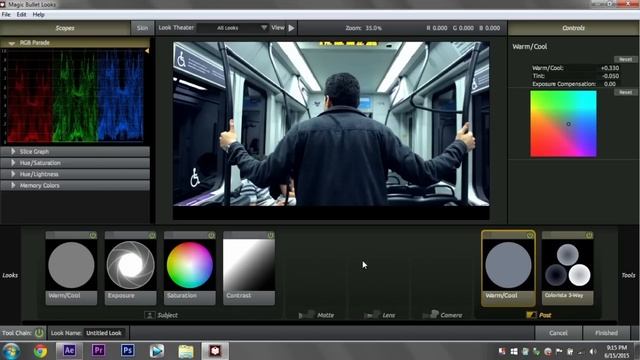Click the Camera section icon
The height and width of the screenshot is (360, 640).
[x=430, y=315]
